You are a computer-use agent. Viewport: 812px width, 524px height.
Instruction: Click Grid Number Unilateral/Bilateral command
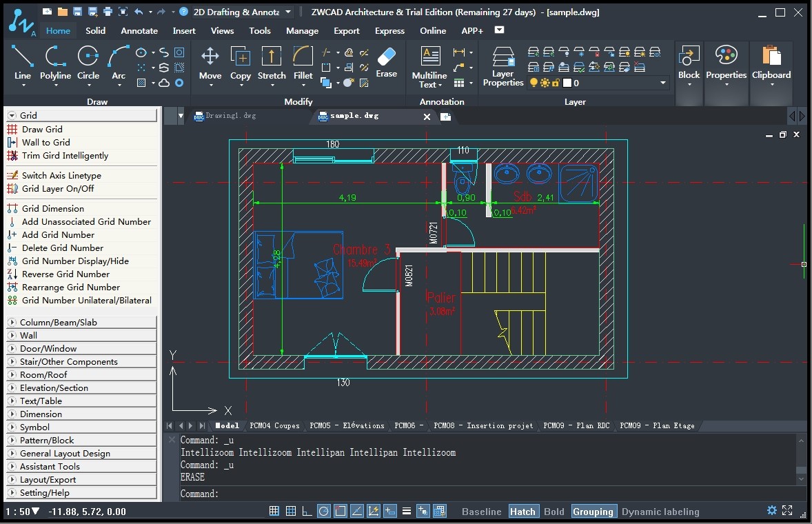pyautogui.click(x=86, y=301)
